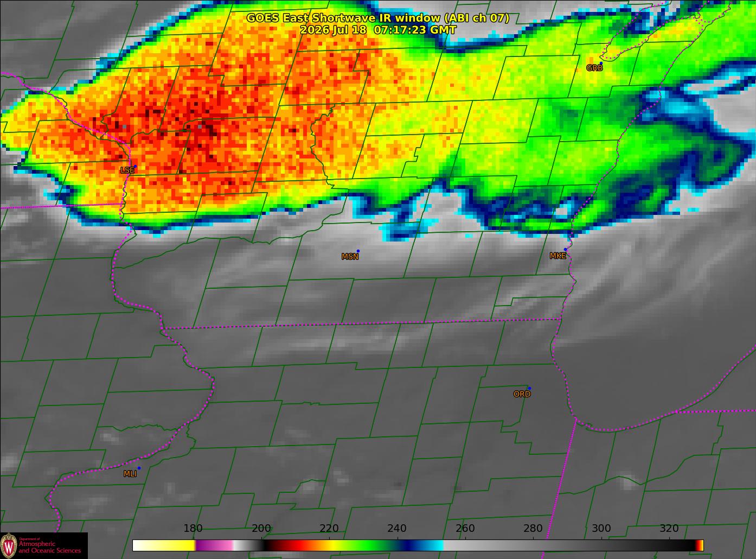Viewport: 756px width, 559px height.
Task: Click the MLI station marker
Action: click(139, 468)
